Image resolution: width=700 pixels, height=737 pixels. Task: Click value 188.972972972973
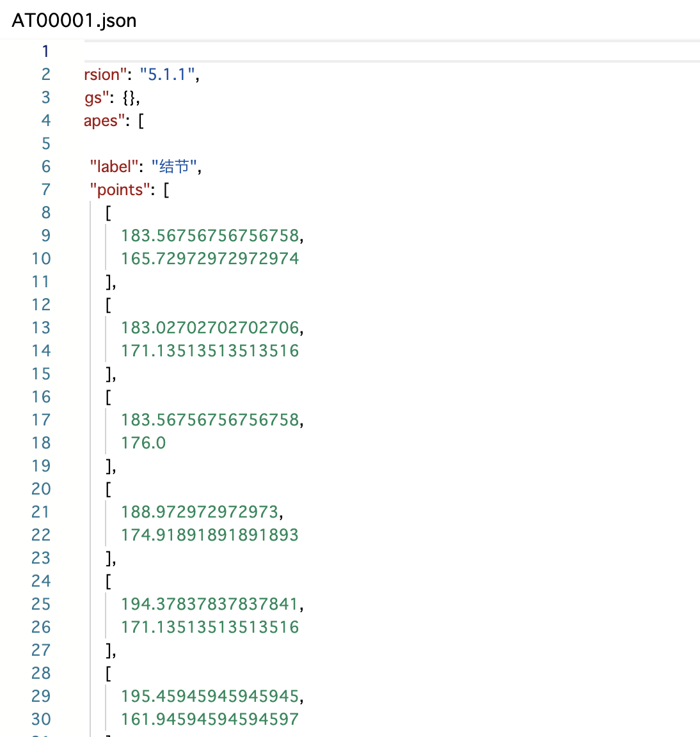click(200, 512)
